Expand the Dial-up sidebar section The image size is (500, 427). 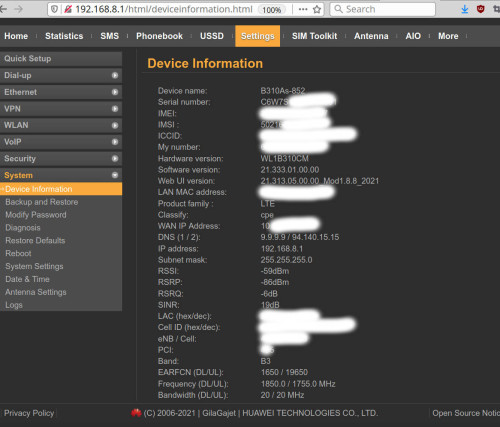[x=61, y=75]
